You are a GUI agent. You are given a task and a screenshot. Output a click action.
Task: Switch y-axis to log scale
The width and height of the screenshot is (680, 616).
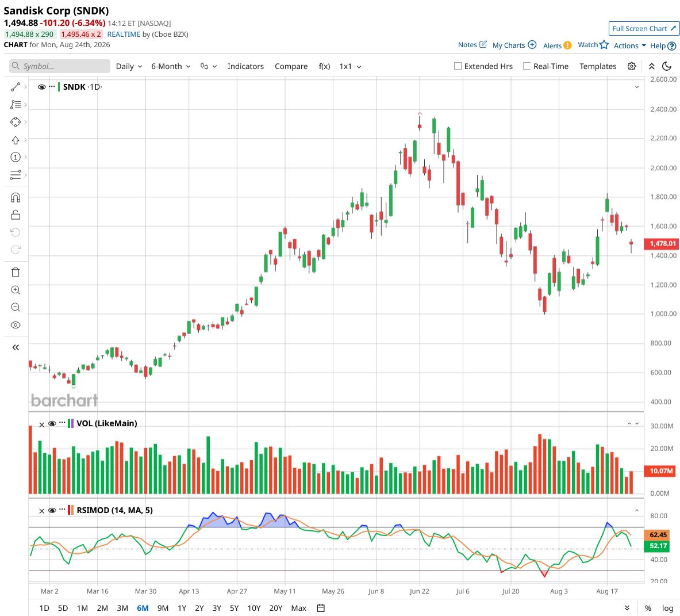[x=667, y=608]
